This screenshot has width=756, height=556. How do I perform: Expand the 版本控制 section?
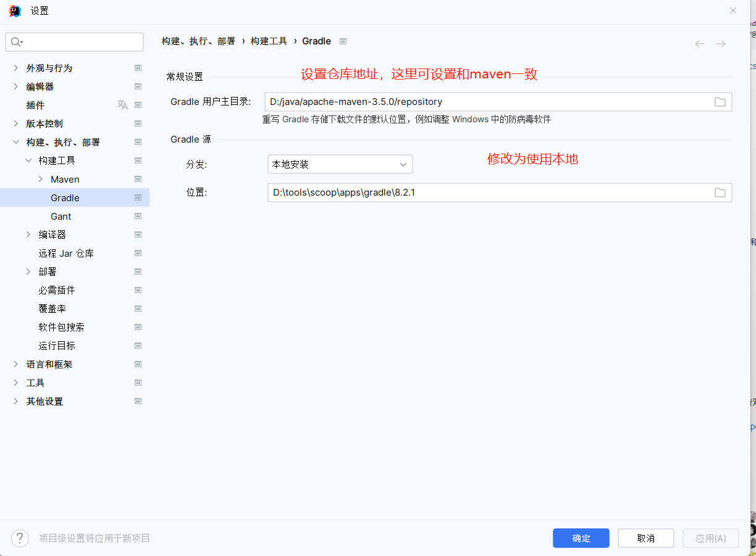(x=16, y=123)
